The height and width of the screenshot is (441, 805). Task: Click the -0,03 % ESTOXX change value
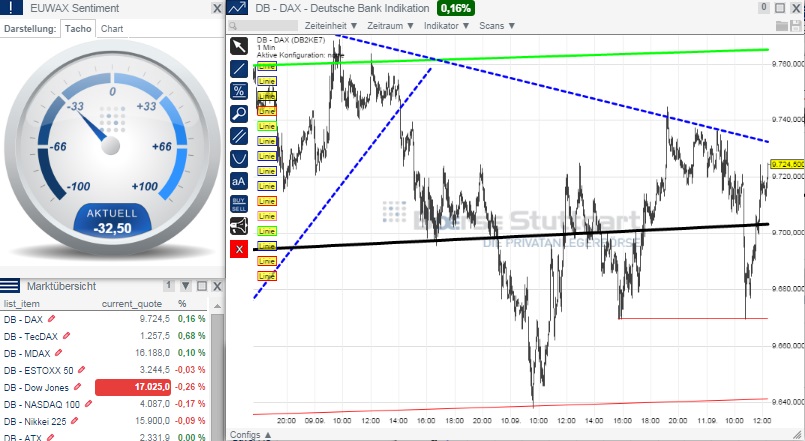(190, 370)
